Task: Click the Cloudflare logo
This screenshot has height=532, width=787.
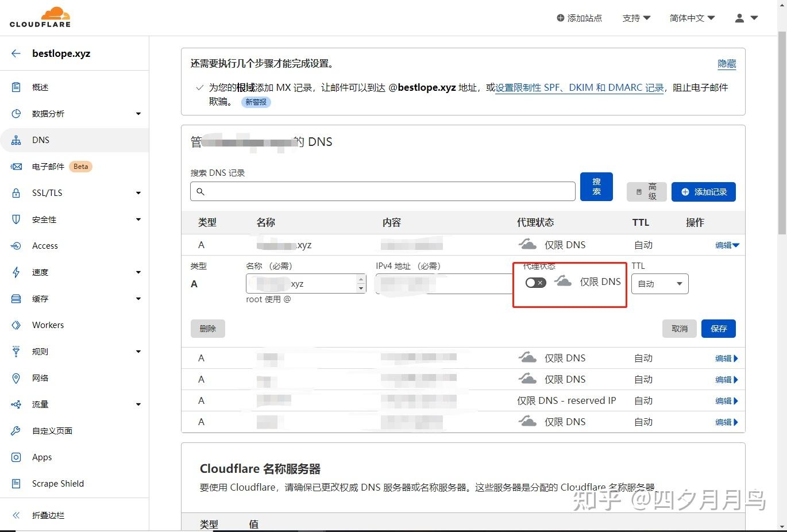Action: pyautogui.click(x=40, y=17)
